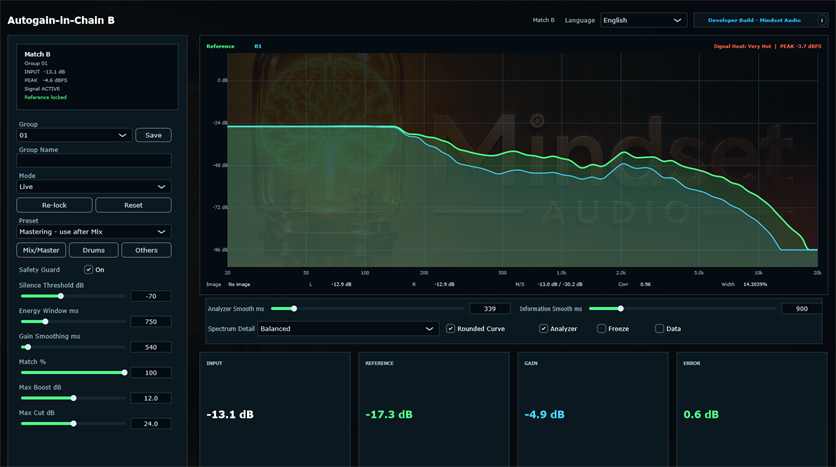Click the Analyzer Smooth ms slider handle
The width and height of the screenshot is (836, 467).
[294, 309]
